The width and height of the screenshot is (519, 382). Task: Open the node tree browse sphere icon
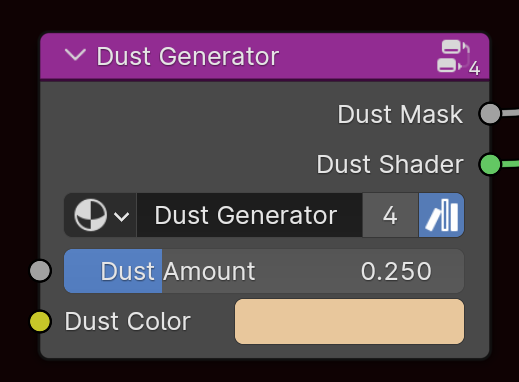[90, 215]
